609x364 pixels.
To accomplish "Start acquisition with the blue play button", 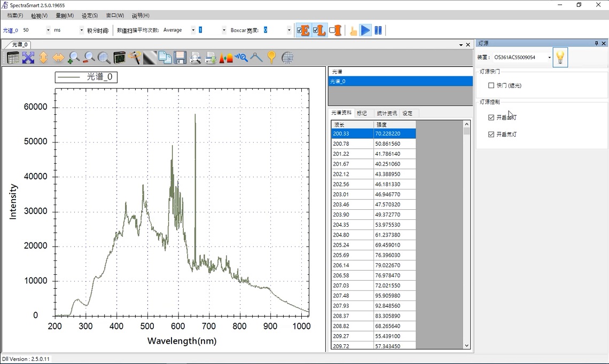I will pyautogui.click(x=365, y=30).
